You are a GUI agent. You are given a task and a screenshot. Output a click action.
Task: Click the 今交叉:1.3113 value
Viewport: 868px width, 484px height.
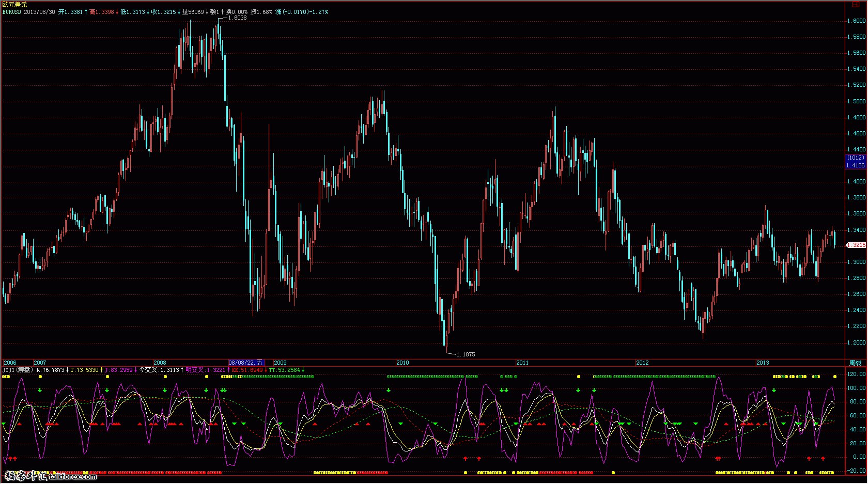(x=159, y=370)
